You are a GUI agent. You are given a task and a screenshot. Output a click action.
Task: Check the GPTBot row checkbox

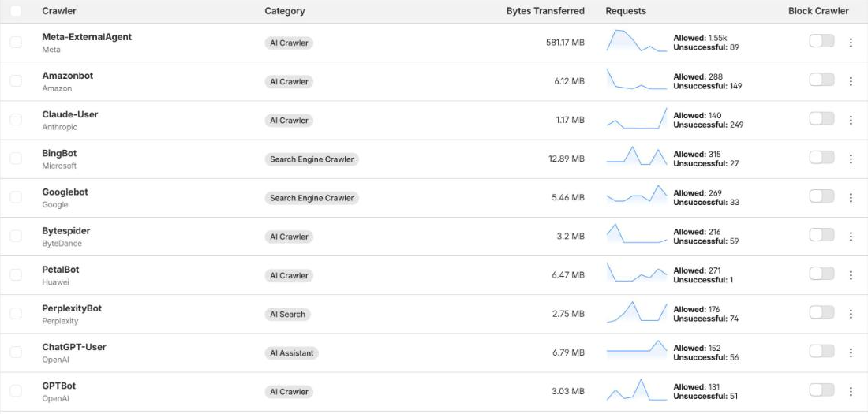pos(16,391)
